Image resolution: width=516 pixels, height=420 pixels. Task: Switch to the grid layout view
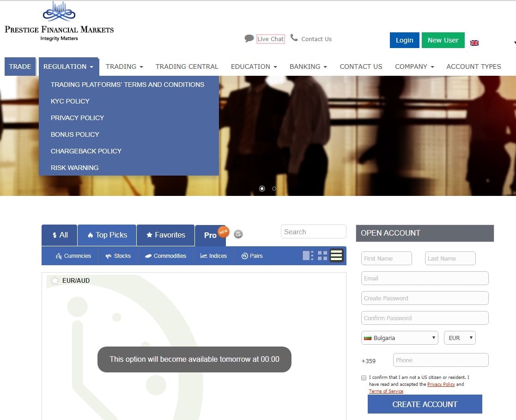[322, 256]
